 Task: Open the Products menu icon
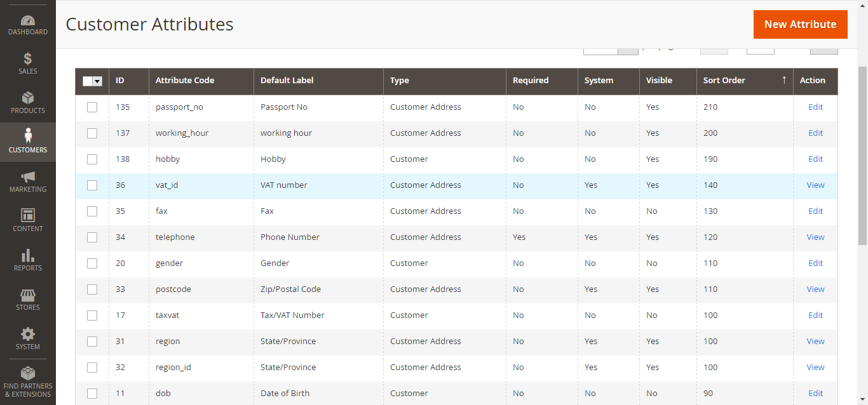pyautogui.click(x=28, y=98)
